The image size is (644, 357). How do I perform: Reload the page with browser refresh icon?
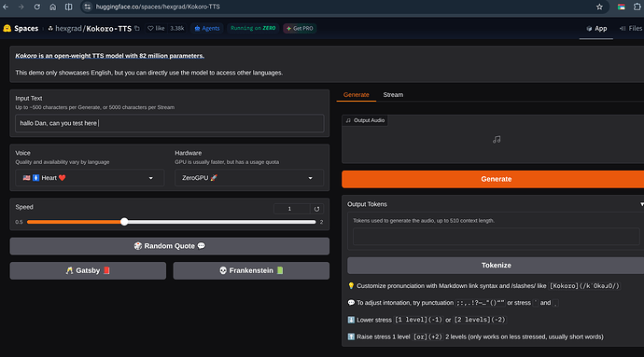coord(37,7)
